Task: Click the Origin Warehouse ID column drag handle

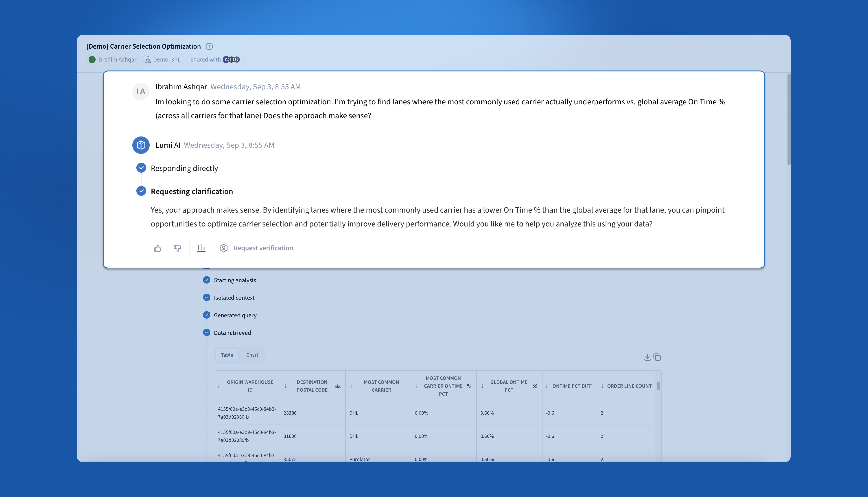Action: [x=219, y=386]
